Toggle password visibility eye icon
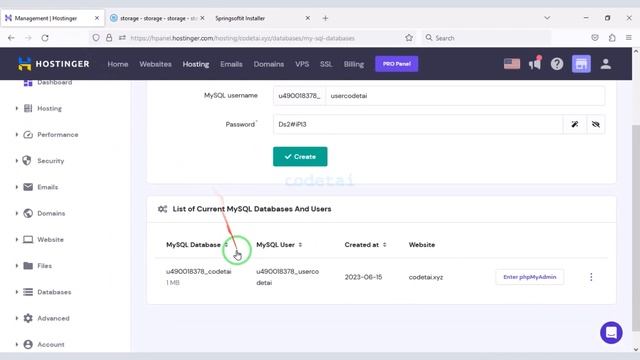 [x=596, y=124]
